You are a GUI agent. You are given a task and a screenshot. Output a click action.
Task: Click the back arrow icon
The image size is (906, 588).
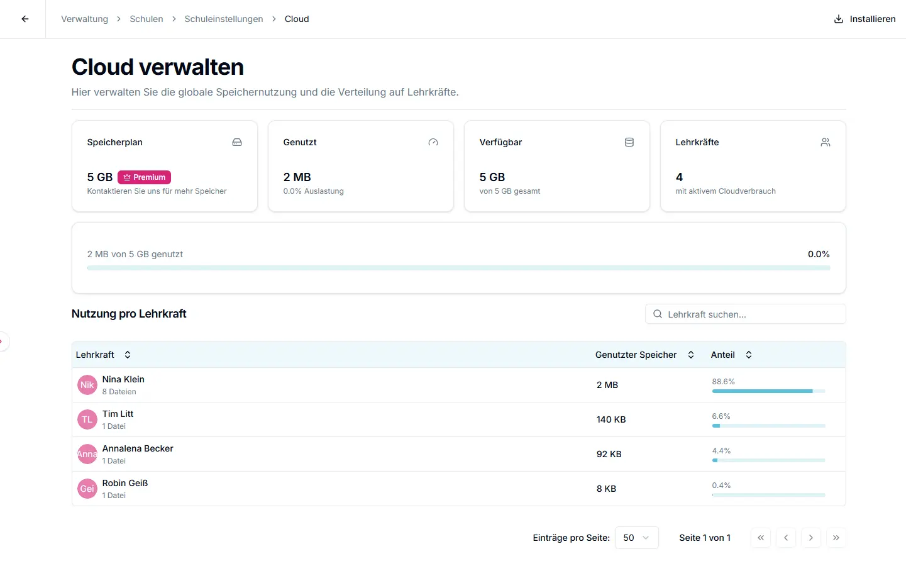point(25,19)
